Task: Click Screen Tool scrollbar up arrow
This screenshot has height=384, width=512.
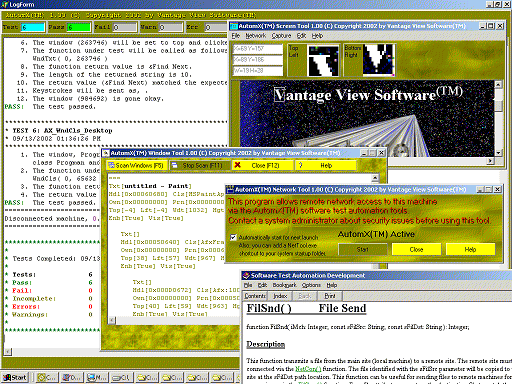Action: point(498,84)
